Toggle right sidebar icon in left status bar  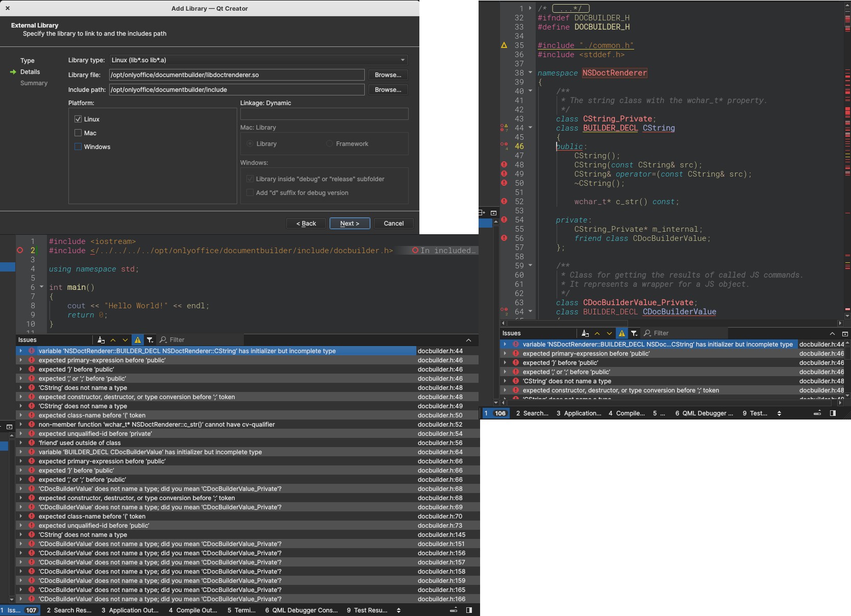click(469, 610)
